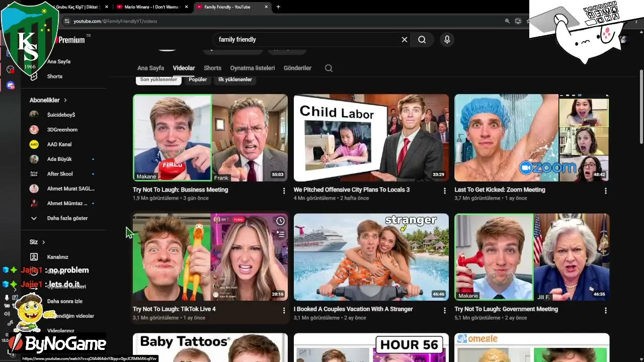Screen dimensions: 644x362
Task: Open Shorts in the left sidebar
Action: click(55, 76)
